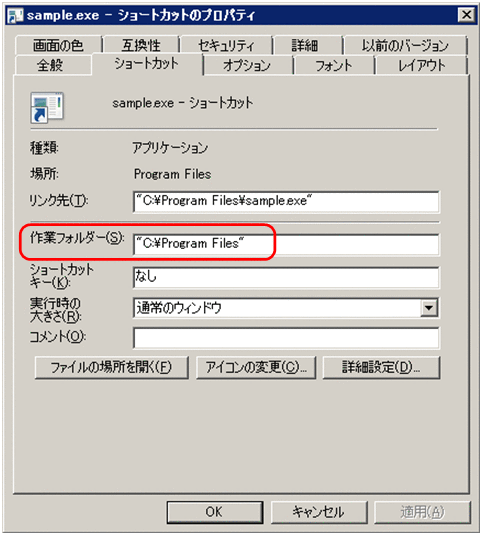Click the キャンセル button
The width and height of the screenshot is (484, 537).
(x=319, y=512)
